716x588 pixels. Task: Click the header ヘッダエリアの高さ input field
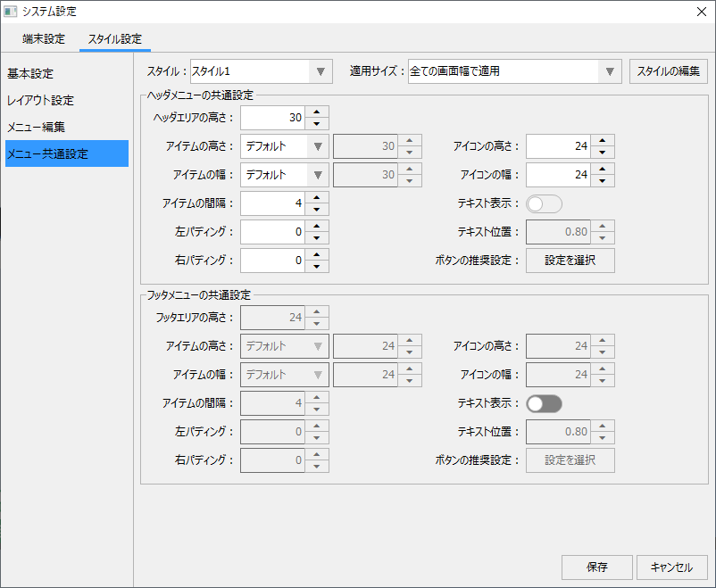(272, 118)
